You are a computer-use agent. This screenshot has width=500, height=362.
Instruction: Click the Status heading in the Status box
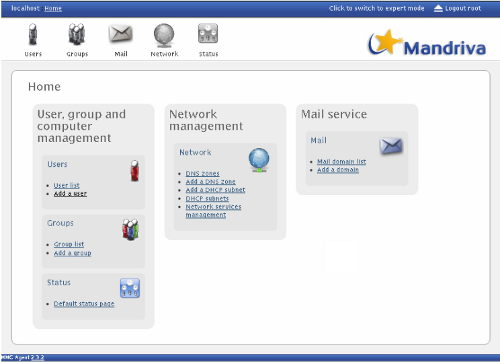(59, 282)
